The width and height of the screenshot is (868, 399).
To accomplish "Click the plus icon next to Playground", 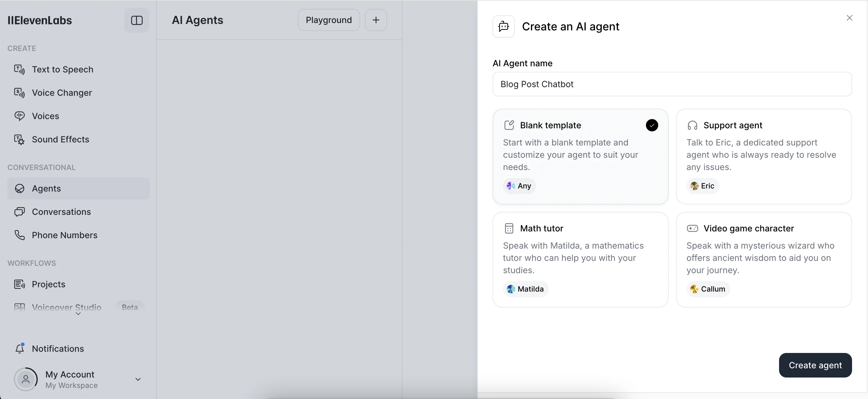I will (376, 20).
